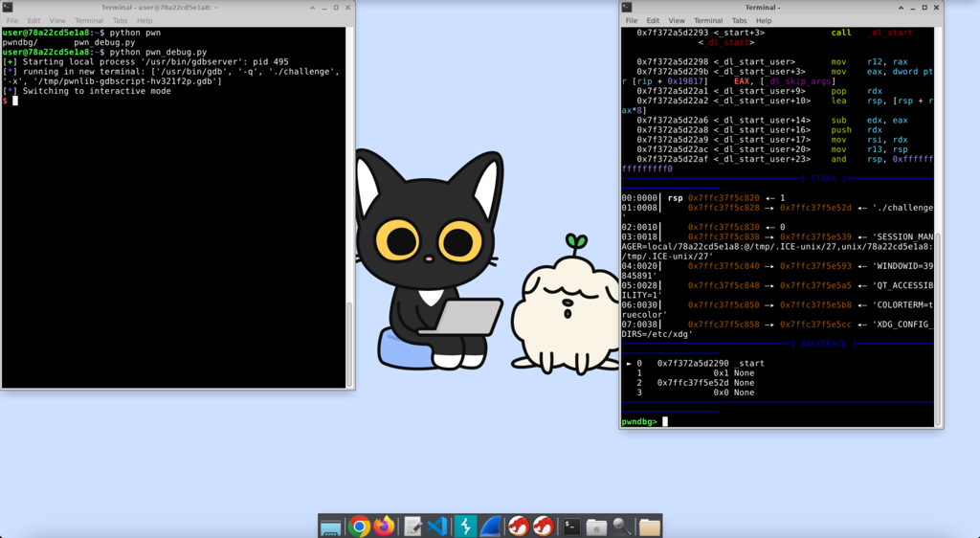This screenshot has width=980, height=538.
Task: Open the teal lightning-bolt app in dock
Action: pos(464,527)
